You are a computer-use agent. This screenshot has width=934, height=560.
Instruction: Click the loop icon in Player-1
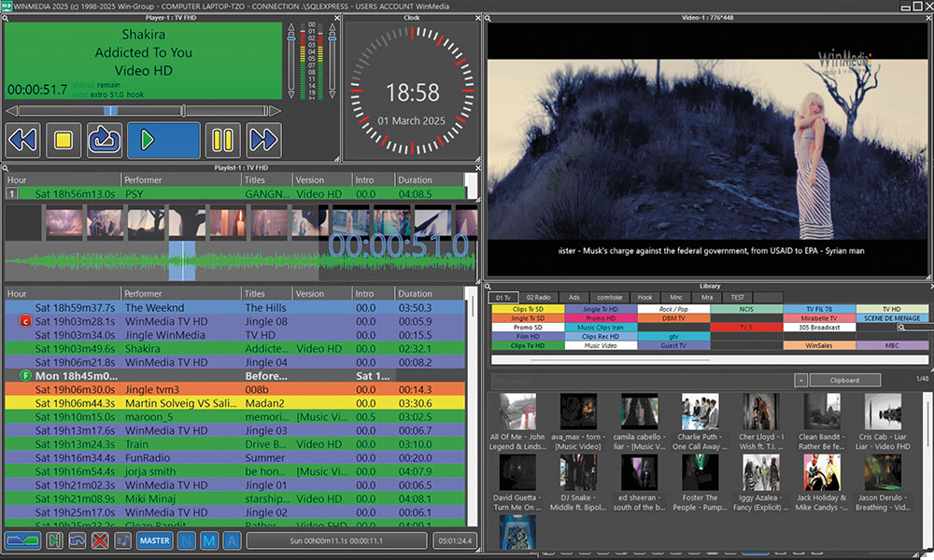105,140
